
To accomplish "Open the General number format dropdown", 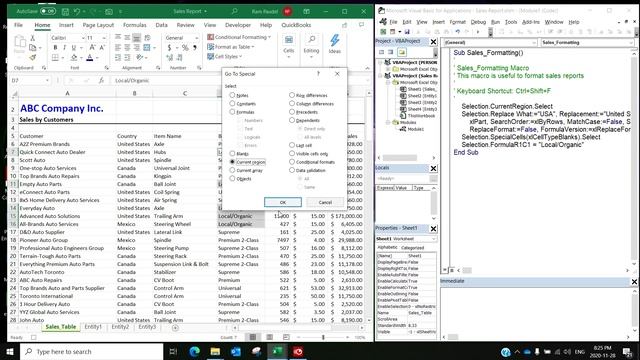I will point(196,38).
